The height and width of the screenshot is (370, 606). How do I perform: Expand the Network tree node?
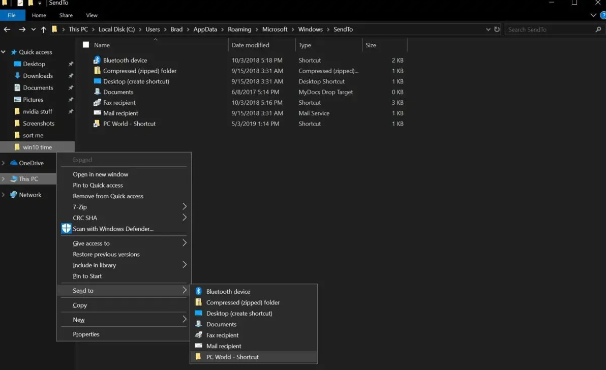pyautogui.click(x=3, y=194)
